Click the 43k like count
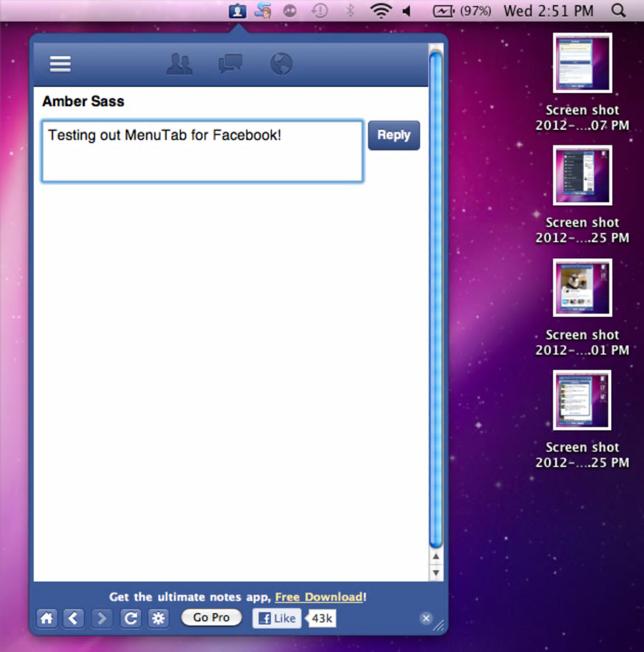This screenshot has width=644, height=652. [321, 619]
